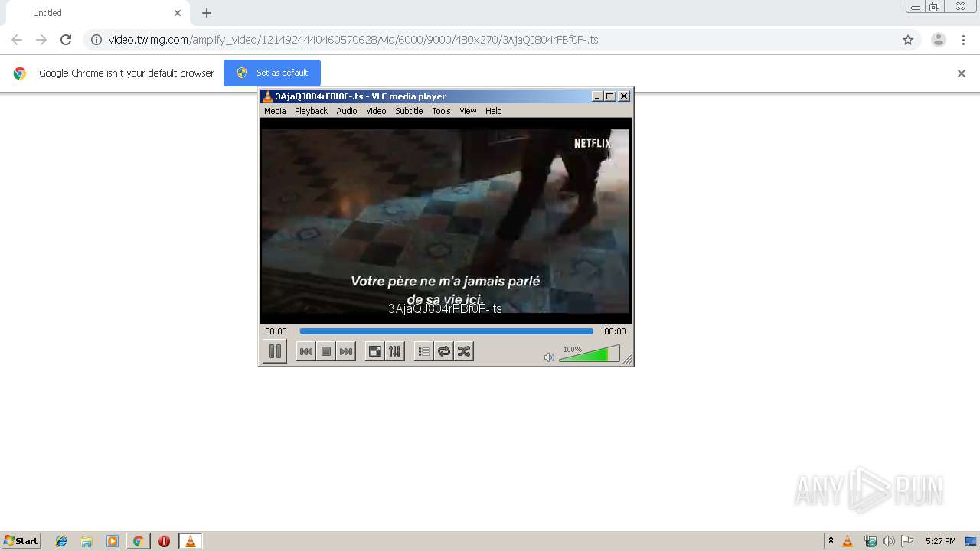Click the VLC cone title bar icon
The image size is (980, 551).
coord(267,96)
